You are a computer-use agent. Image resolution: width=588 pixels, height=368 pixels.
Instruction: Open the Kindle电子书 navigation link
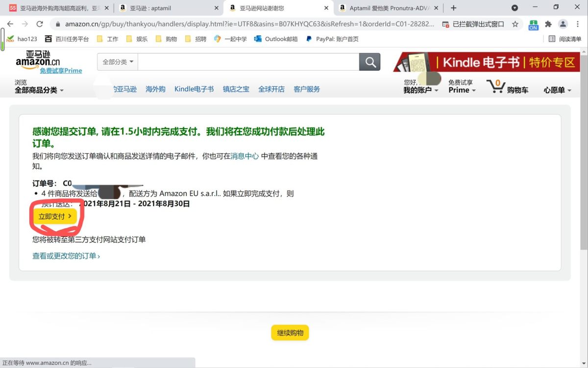pos(194,89)
